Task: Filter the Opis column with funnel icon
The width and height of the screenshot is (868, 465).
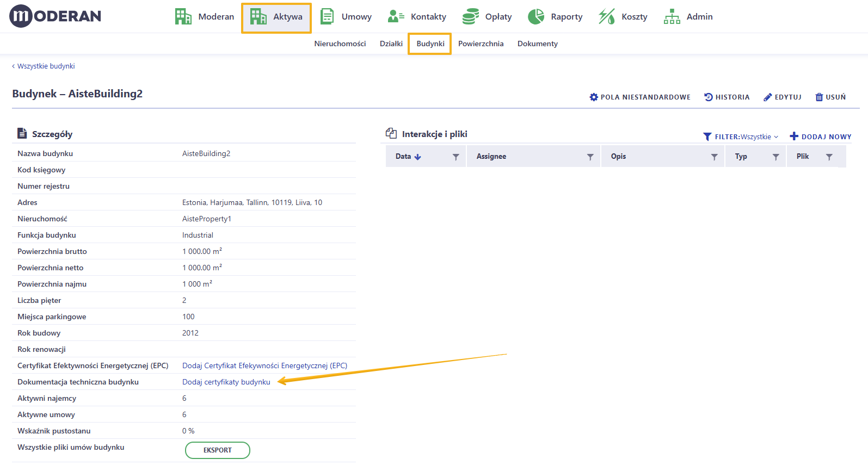Action: pyautogui.click(x=715, y=157)
